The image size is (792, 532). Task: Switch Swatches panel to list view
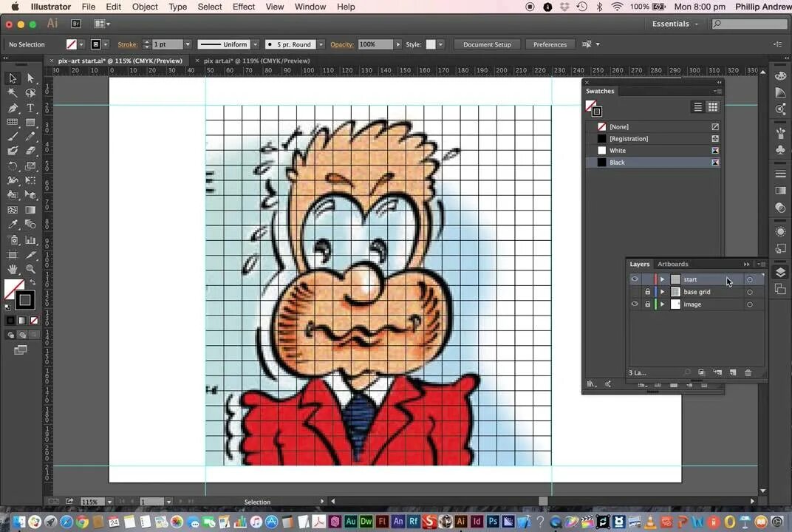(x=697, y=107)
